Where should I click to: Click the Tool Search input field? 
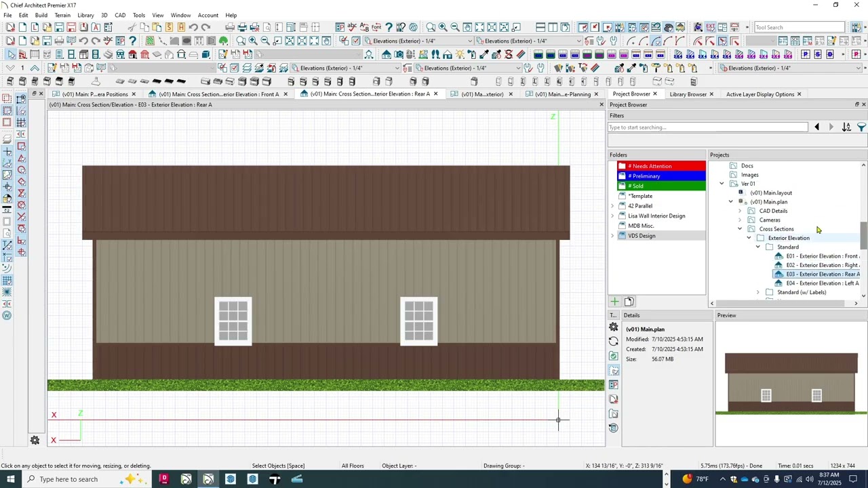(799, 27)
